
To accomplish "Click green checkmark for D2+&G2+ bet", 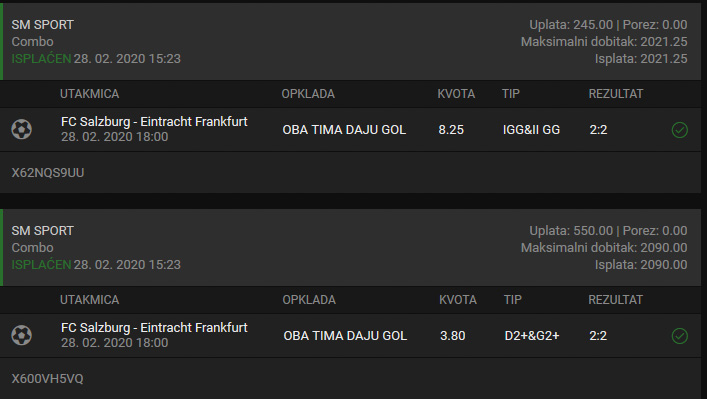I will [x=679, y=336].
